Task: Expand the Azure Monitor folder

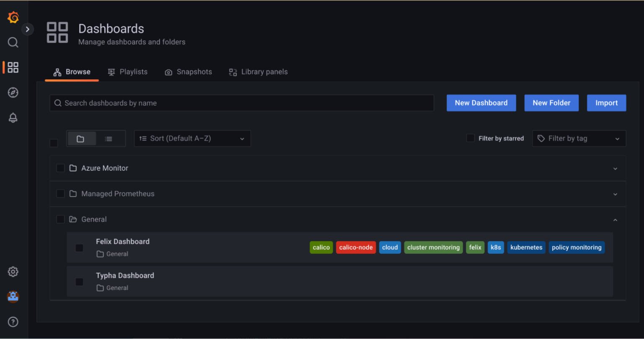Action: point(615,168)
